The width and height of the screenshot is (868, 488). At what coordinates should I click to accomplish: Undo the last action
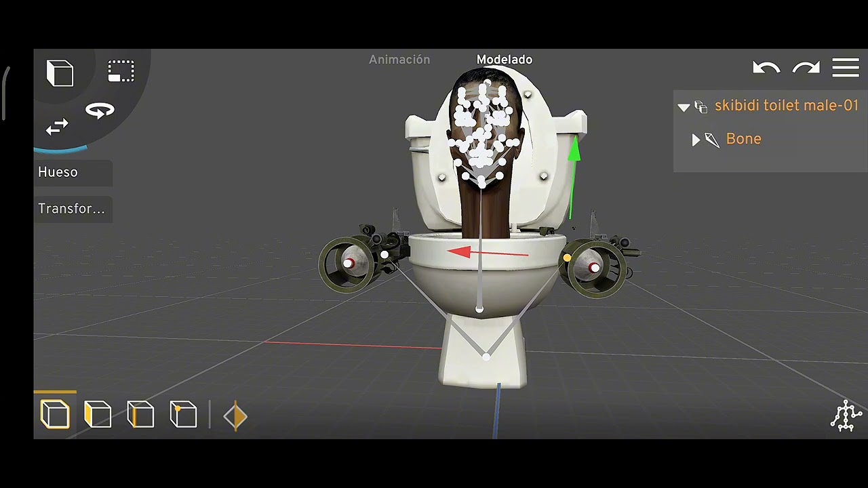click(766, 68)
